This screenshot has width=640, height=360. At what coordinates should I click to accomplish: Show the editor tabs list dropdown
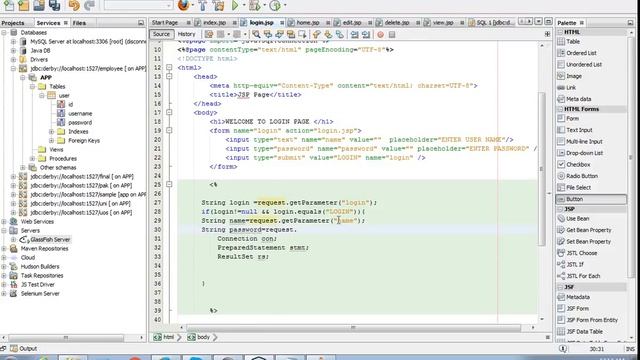click(x=539, y=21)
